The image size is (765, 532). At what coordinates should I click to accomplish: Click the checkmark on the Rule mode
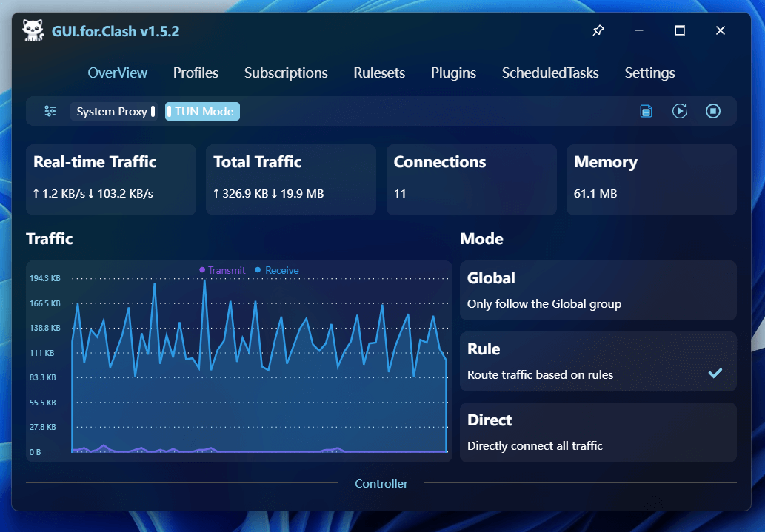pos(715,374)
